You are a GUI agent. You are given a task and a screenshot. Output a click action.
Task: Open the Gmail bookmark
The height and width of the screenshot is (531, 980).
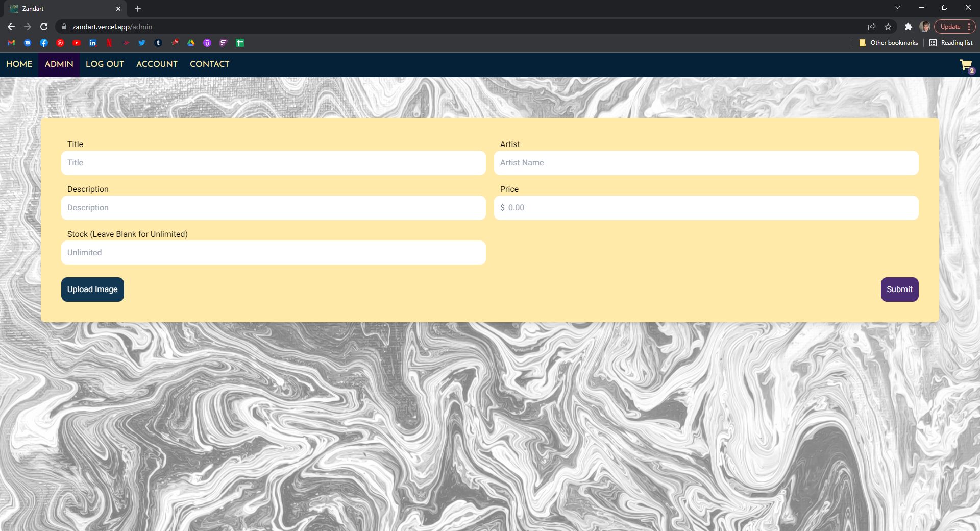(11, 43)
